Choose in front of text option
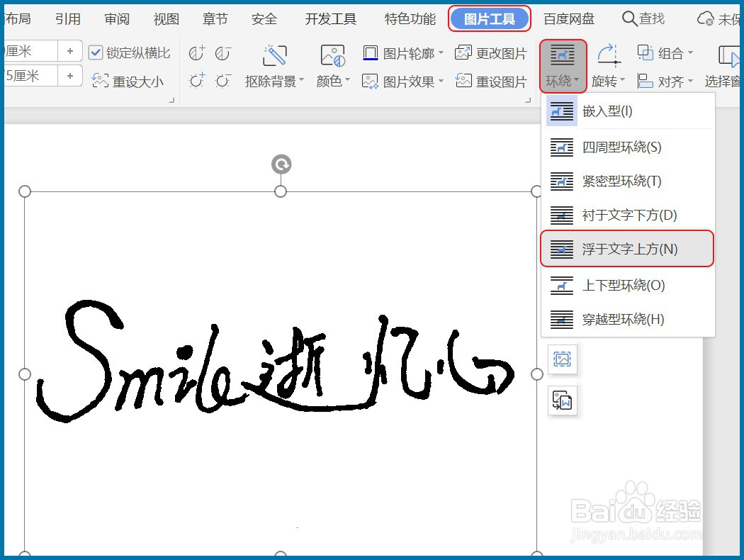744x560 pixels. tap(627, 249)
